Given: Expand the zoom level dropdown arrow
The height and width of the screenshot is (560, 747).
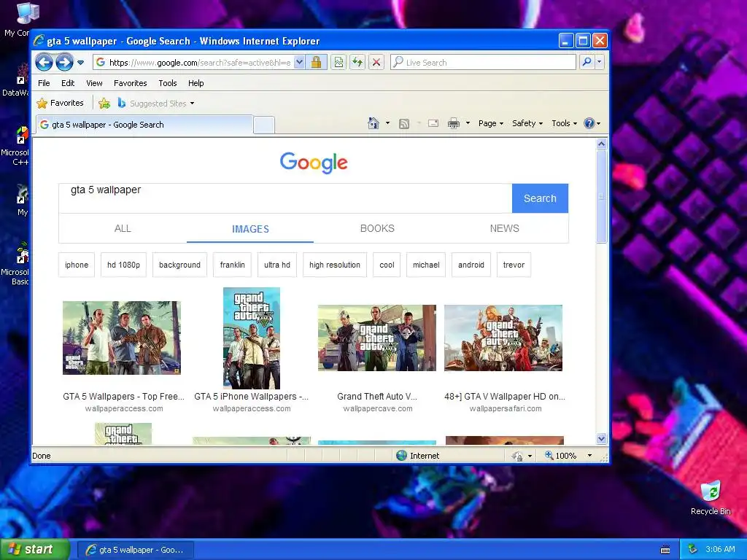Looking at the screenshot, I should (x=589, y=456).
